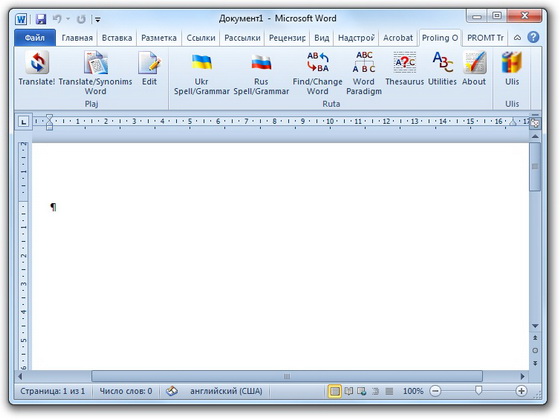Click the vertical scrollbar thumb
The height and width of the screenshot is (420, 560).
coord(535,167)
